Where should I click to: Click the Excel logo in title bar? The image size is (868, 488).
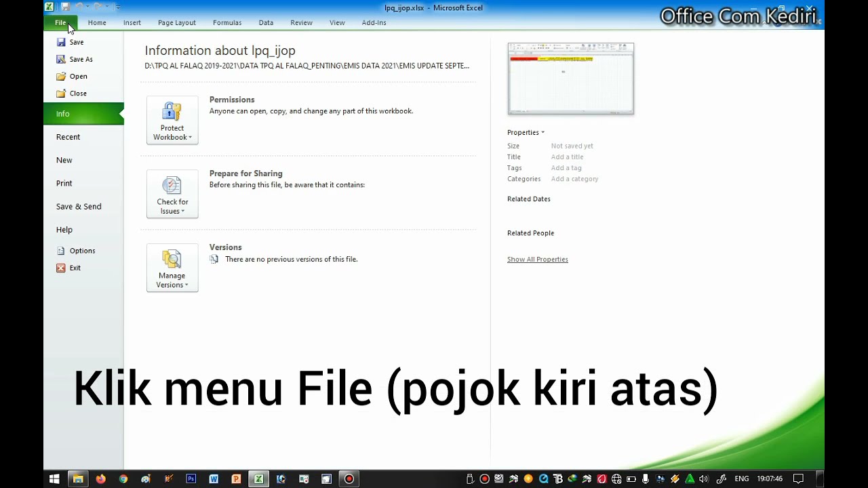coord(50,7)
